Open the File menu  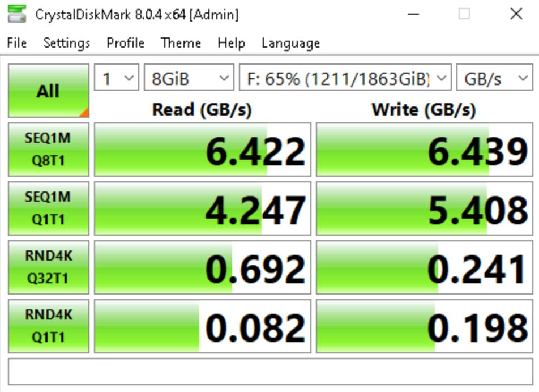click(x=17, y=43)
